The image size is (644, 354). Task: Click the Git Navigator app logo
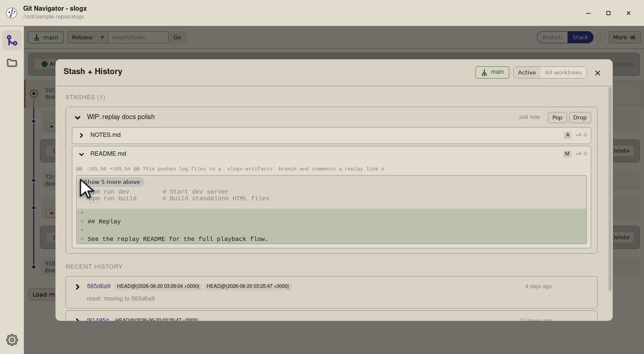pyautogui.click(x=12, y=13)
